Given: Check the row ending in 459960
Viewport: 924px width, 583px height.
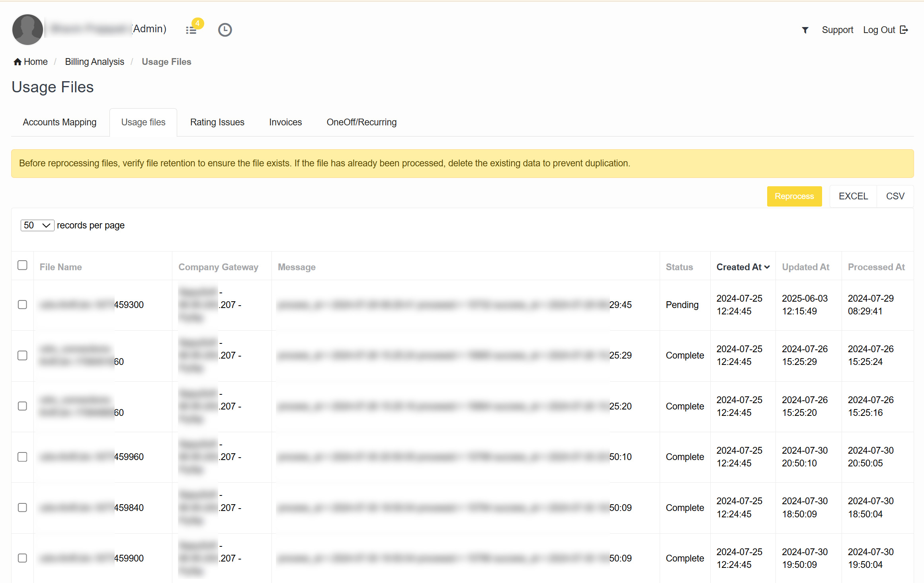Looking at the screenshot, I should click(x=22, y=457).
